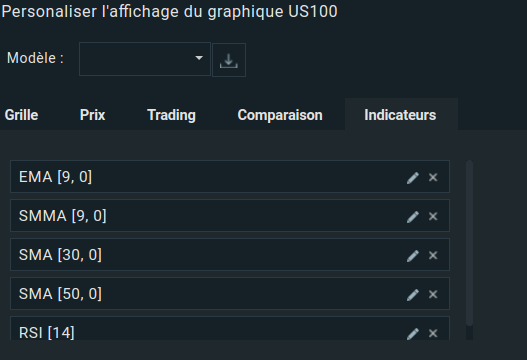Screen dimensions: 527x360
Task: Switch to the Grille tab
Action: (22, 115)
